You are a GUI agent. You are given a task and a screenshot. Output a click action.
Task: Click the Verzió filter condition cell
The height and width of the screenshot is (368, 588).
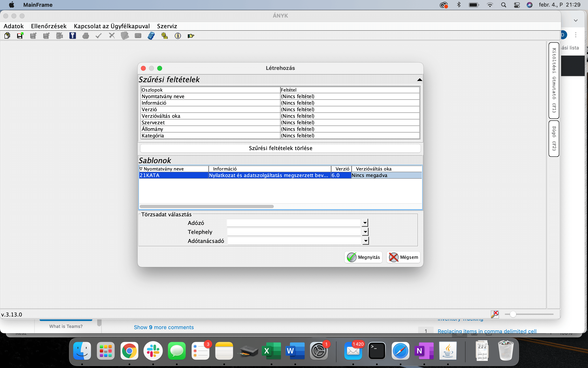click(x=350, y=110)
